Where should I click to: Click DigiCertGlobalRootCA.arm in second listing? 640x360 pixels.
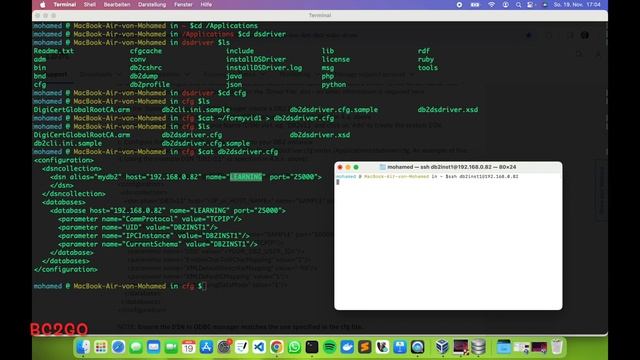click(82, 135)
